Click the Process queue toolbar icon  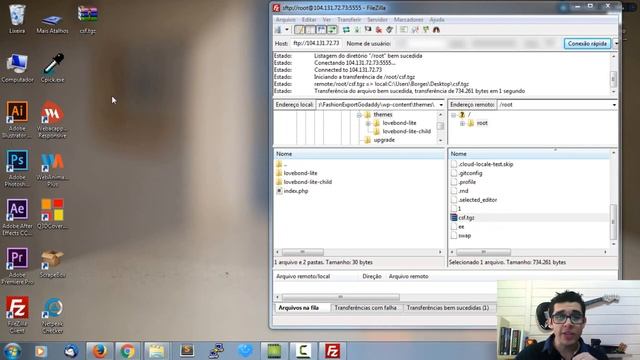(357, 30)
